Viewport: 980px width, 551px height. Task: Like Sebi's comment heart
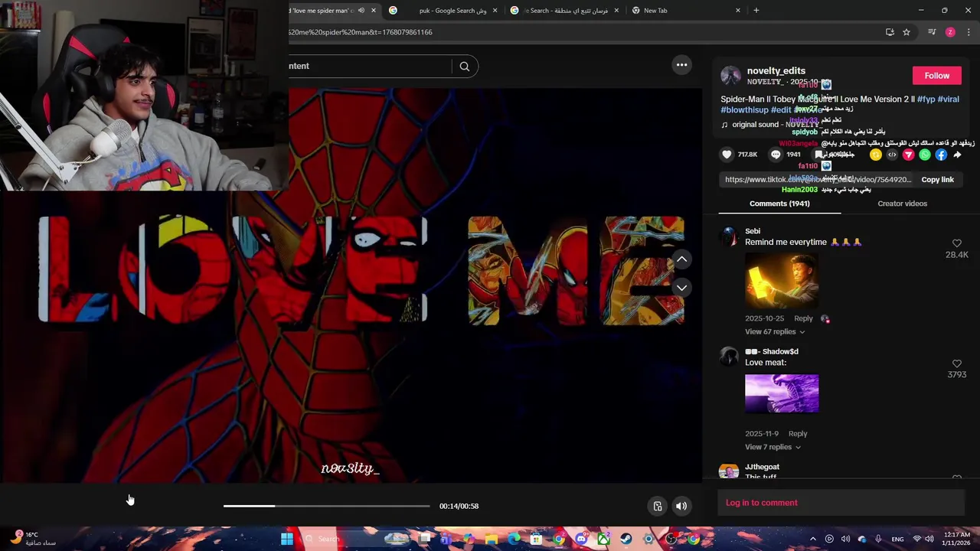(956, 243)
